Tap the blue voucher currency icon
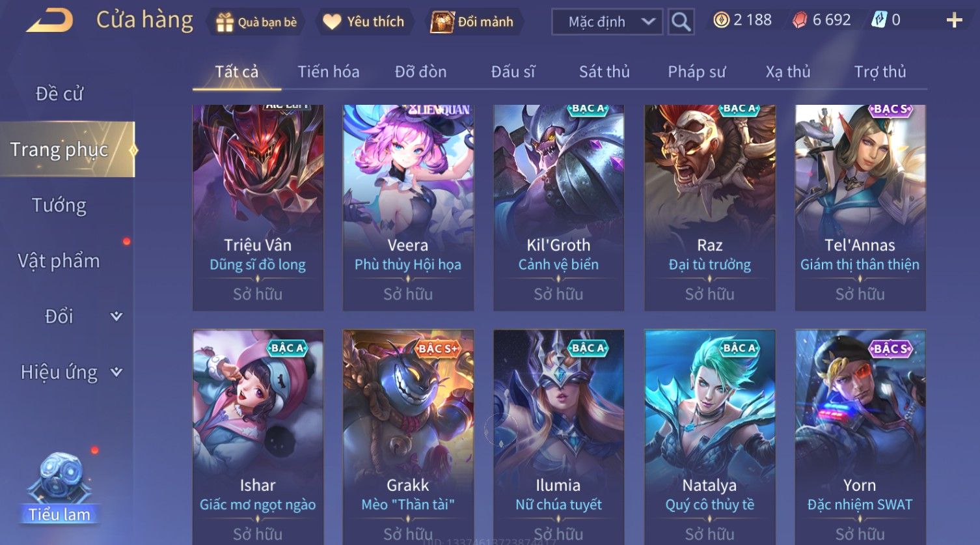The image size is (980, 545). [878, 20]
